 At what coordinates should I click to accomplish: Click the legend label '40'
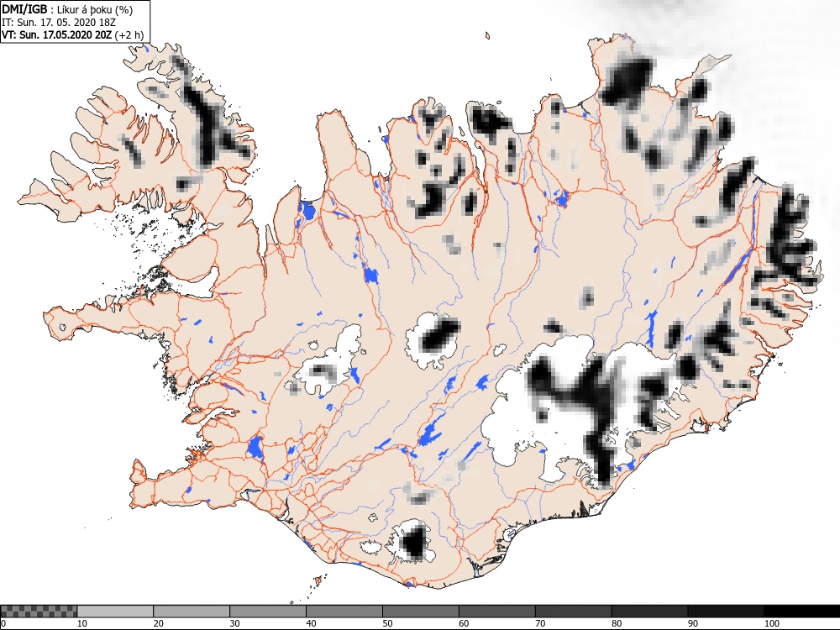(312, 623)
